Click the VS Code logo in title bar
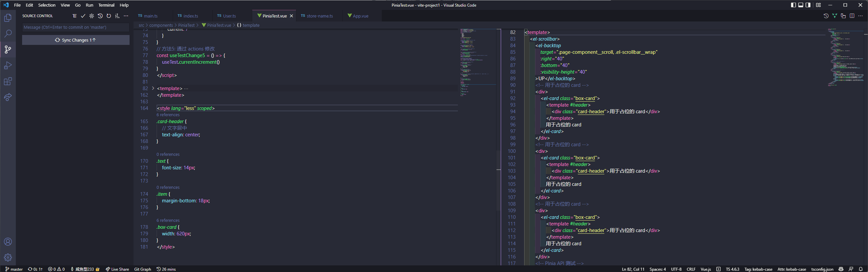This screenshot has height=272, width=868. click(x=6, y=5)
